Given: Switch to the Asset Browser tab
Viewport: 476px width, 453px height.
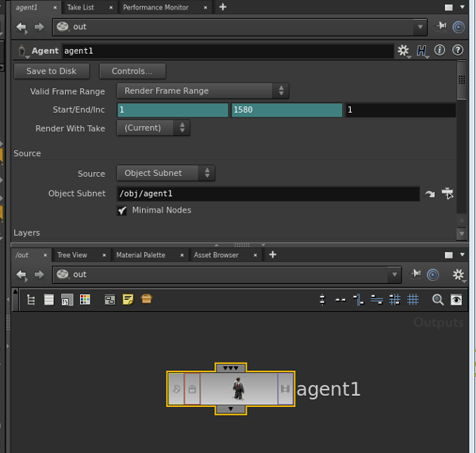Looking at the screenshot, I should point(216,255).
